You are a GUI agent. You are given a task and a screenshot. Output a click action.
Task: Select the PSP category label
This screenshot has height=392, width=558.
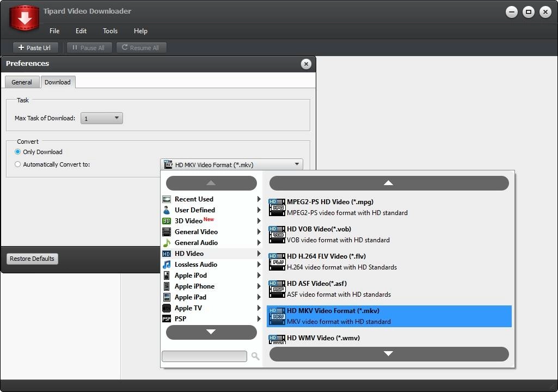click(x=180, y=319)
